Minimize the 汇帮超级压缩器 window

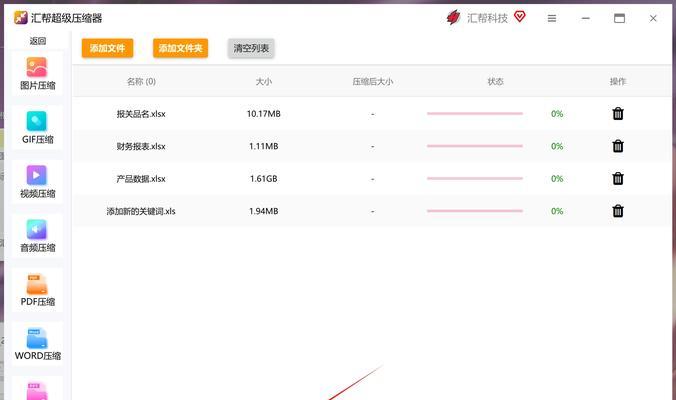click(x=585, y=18)
